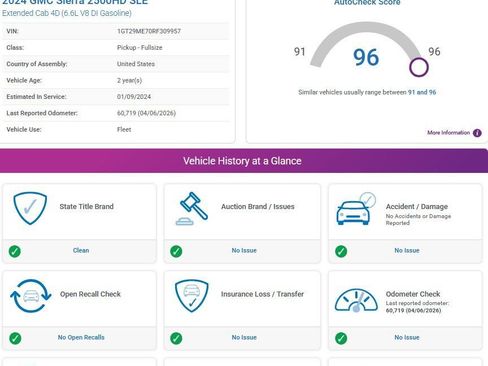The width and height of the screenshot is (488, 366).
Task: Click the 'Country of Assembly:' label
Action: pos(37,64)
